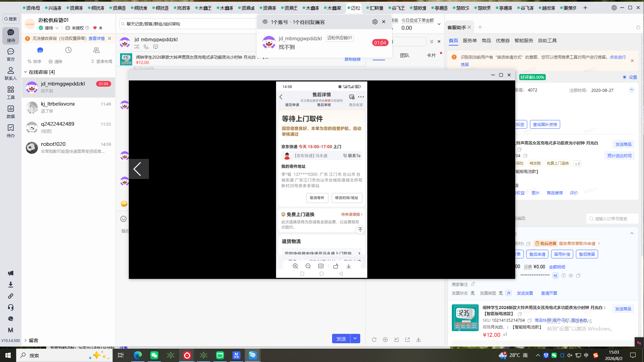Open WeChat from the taskbar

(154, 355)
